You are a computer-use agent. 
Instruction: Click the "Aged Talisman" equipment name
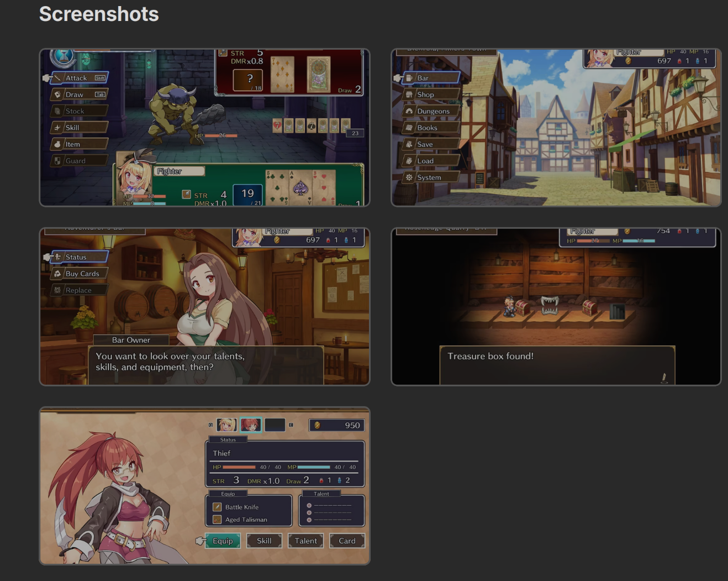tap(246, 520)
